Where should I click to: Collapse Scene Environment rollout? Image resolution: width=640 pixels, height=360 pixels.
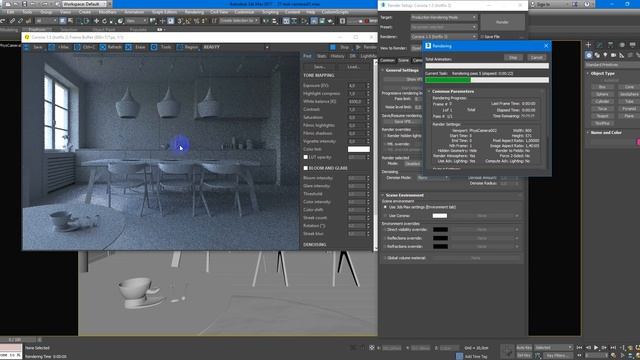[x=404, y=196]
